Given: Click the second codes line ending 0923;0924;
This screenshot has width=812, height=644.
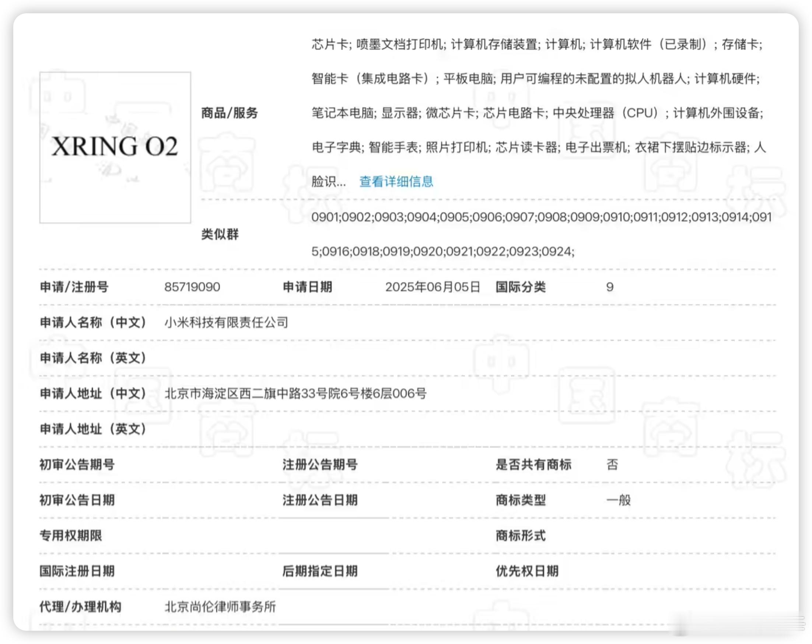Looking at the screenshot, I should click(x=443, y=251).
